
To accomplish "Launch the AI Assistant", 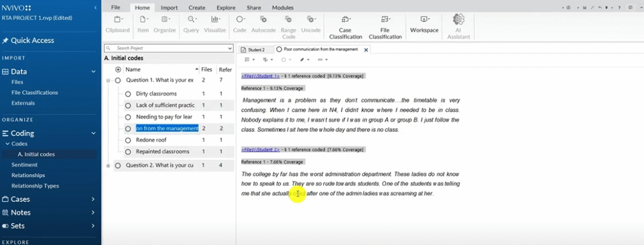I will [x=458, y=27].
